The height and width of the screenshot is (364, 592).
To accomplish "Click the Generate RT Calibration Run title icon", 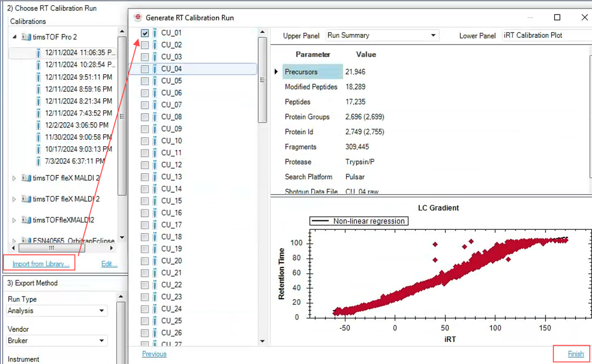I will (x=138, y=17).
